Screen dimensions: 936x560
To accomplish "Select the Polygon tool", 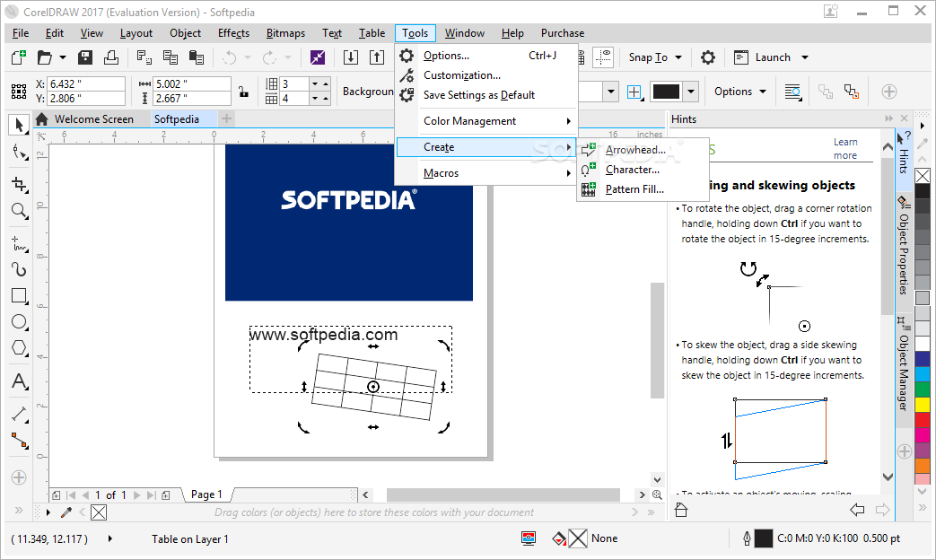I will [19, 348].
